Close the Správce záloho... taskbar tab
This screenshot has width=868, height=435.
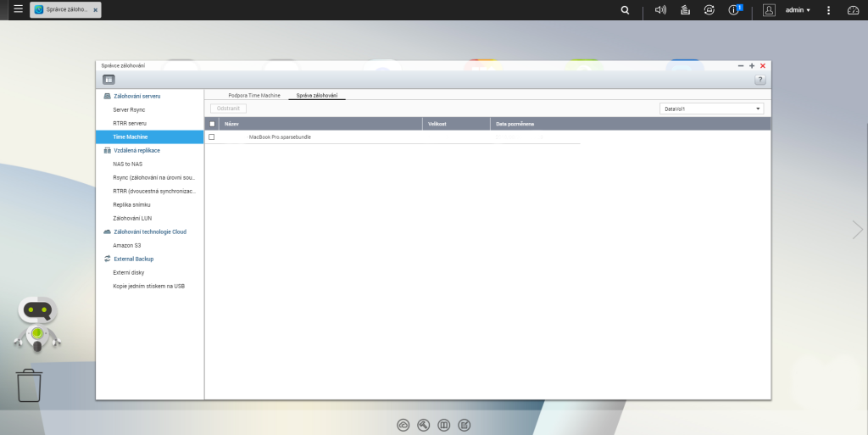coord(95,10)
